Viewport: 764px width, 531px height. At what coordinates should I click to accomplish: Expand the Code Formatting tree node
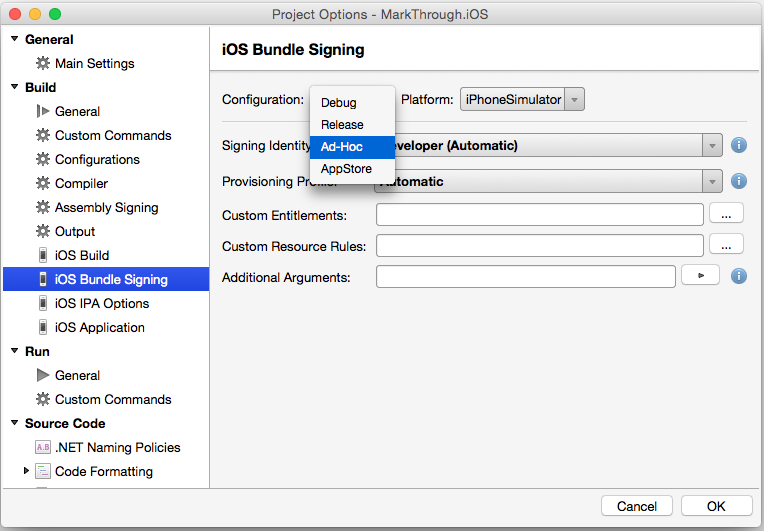coord(27,470)
